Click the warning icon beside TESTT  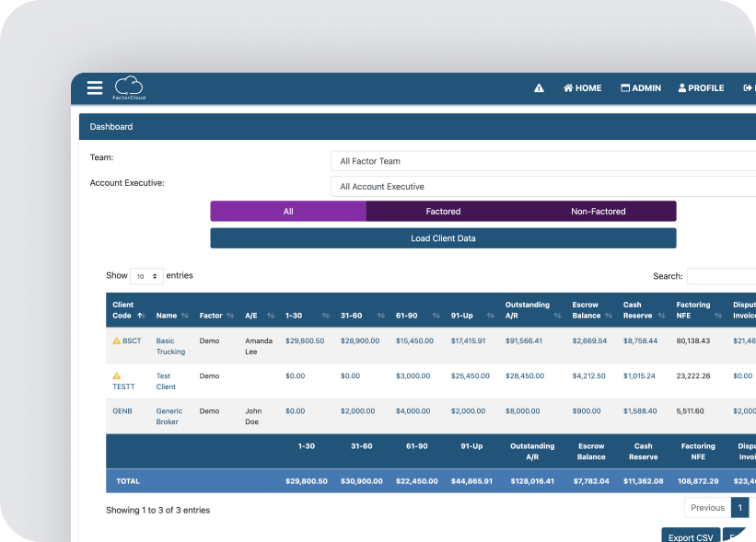(x=116, y=375)
